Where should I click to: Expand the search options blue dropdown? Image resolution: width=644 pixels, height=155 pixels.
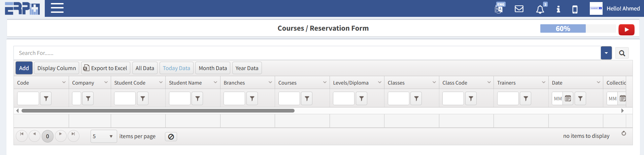(606, 53)
